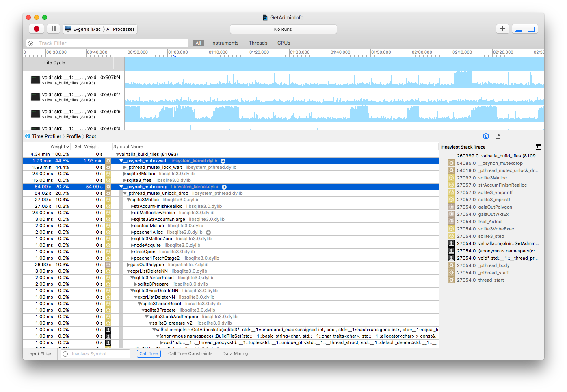Select the Extended Detail inspector icon
567x392 pixels.
(486, 136)
